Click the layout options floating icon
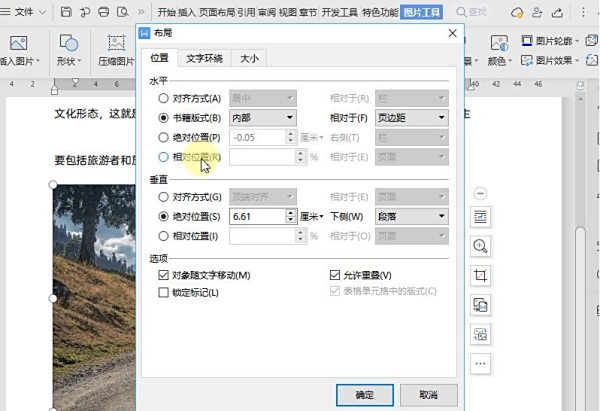 (x=480, y=217)
